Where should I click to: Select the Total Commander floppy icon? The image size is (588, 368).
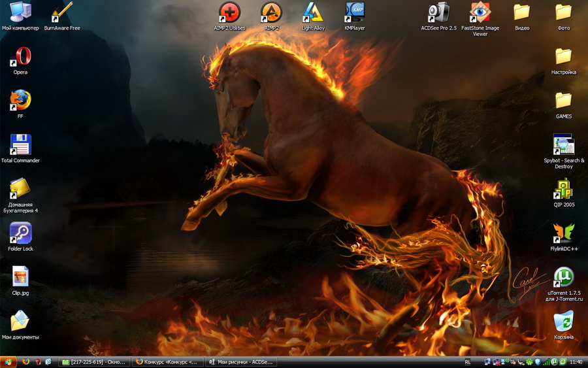[21, 144]
